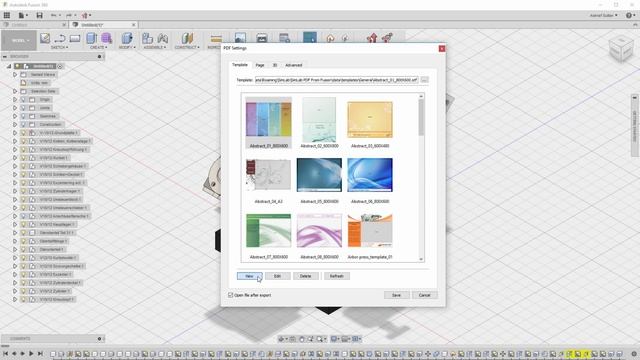Open the CONSTRUCT dropdown menu
The height and width of the screenshot is (360, 640).
tap(187, 47)
